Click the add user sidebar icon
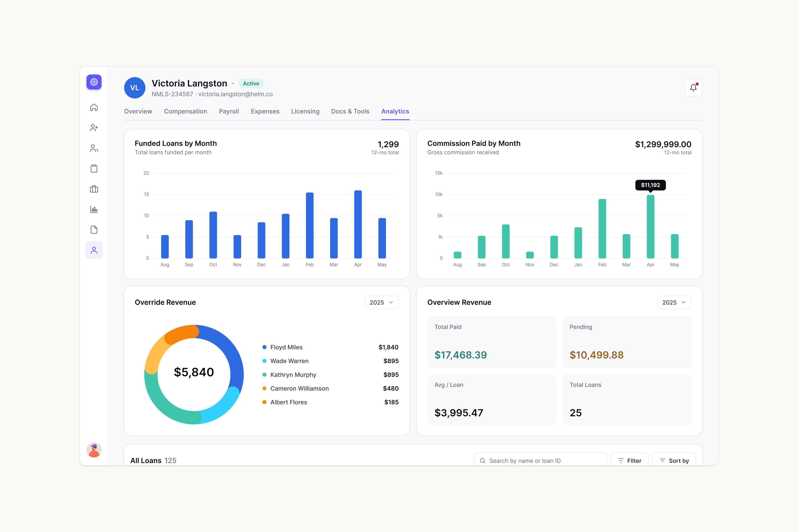 (x=94, y=128)
